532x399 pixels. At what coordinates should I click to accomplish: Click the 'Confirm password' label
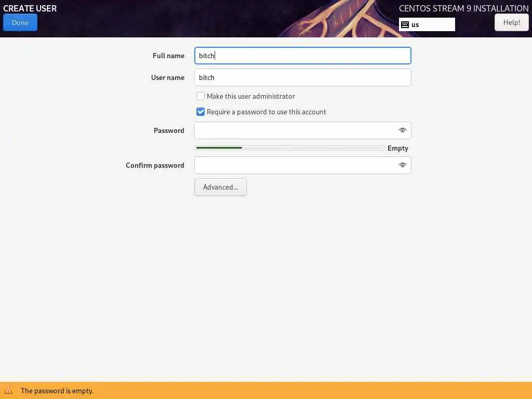[x=155, y=165]
